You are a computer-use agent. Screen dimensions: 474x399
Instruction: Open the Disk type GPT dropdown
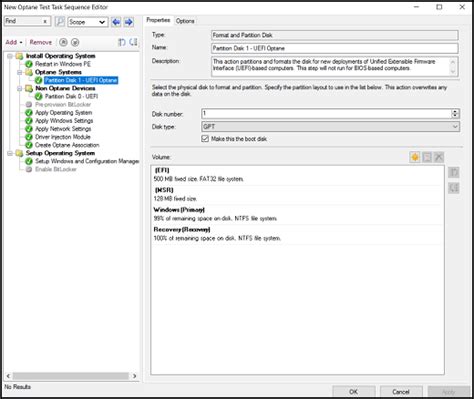(330, 127)
